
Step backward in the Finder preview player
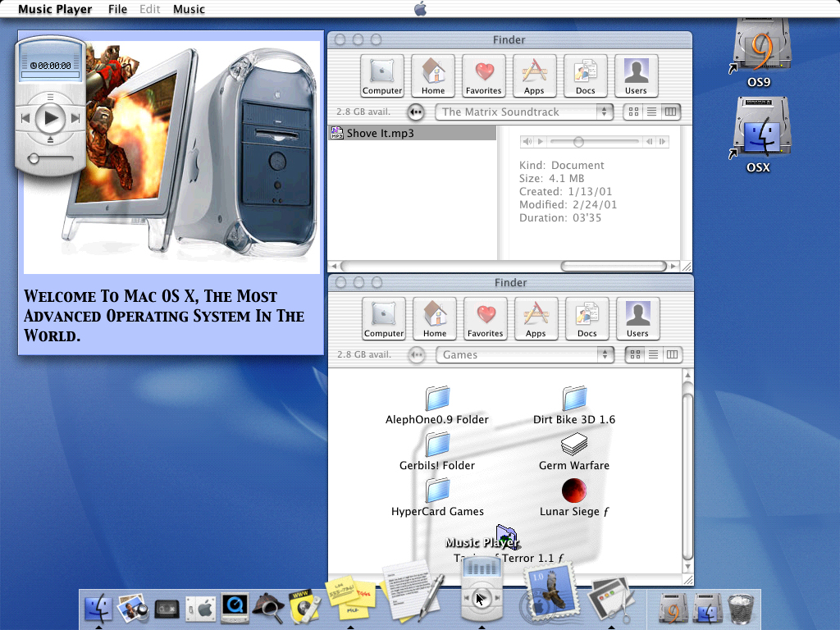coord(650,141)
